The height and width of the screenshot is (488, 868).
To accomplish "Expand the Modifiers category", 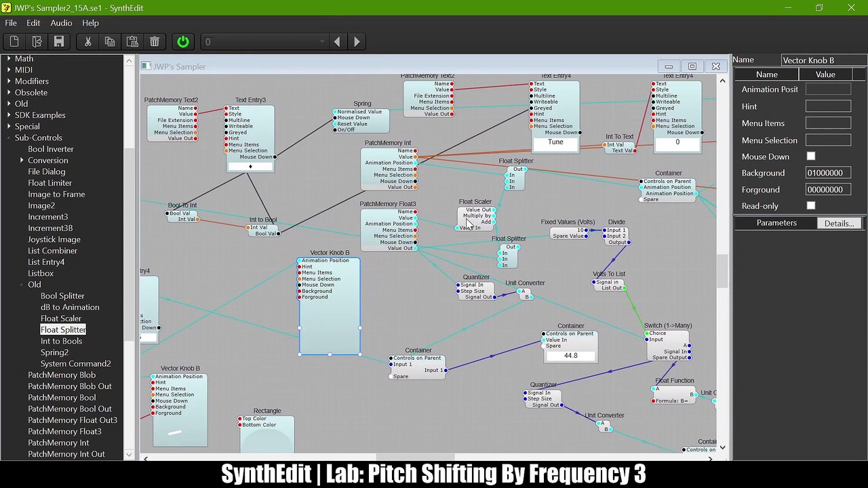I will coord(9,81).
